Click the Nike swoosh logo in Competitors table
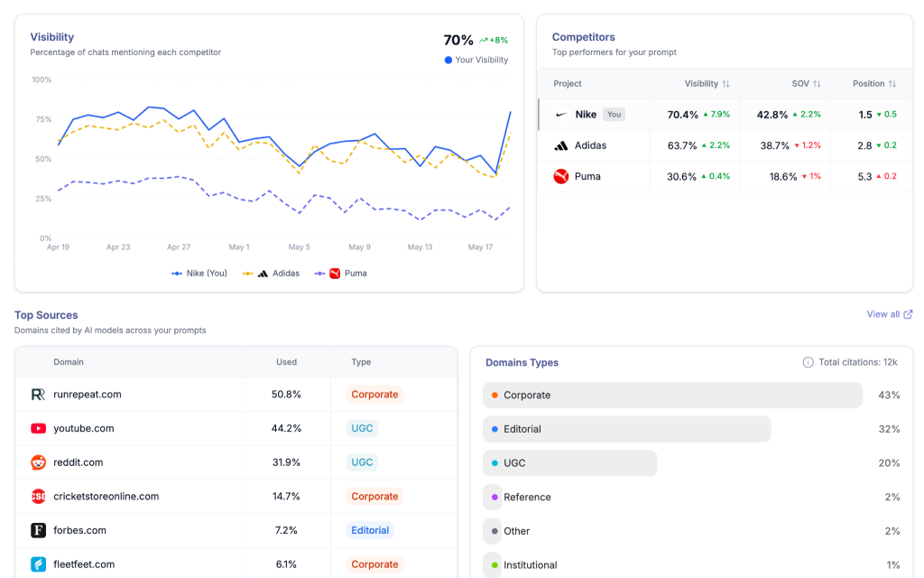The width and height of the screenshot is (924, 578). point(561,115)
